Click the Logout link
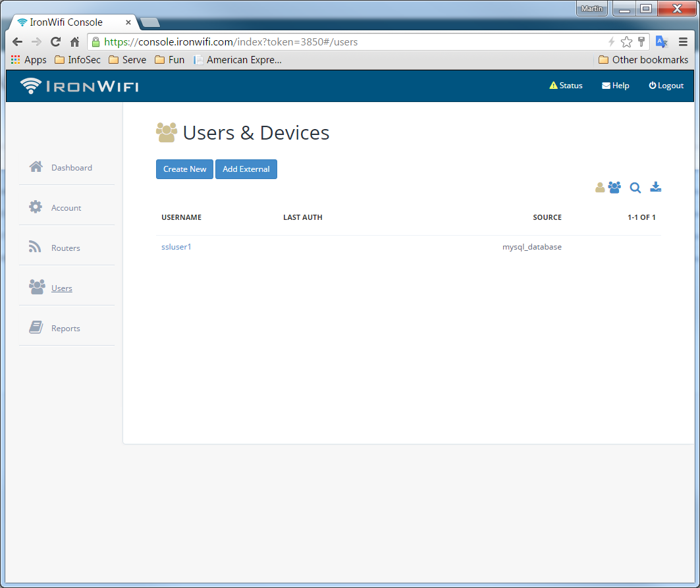The image size is (700, 588). click(666, 86)
